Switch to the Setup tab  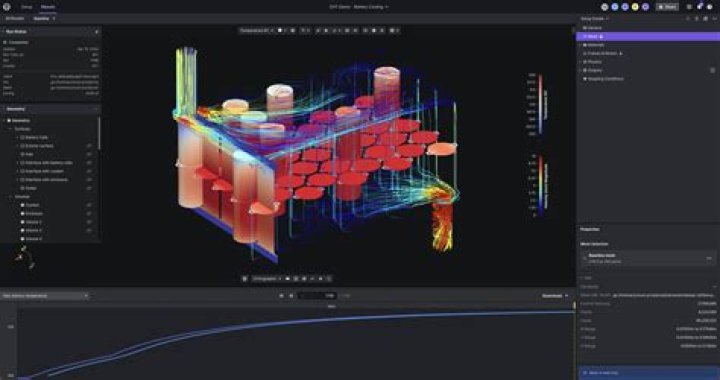click(x=27, y=7)
